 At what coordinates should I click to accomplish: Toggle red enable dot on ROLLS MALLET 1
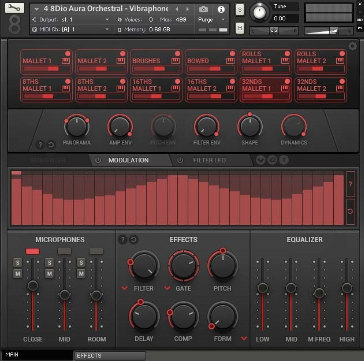pyautogui.click(x=287, y=54)
